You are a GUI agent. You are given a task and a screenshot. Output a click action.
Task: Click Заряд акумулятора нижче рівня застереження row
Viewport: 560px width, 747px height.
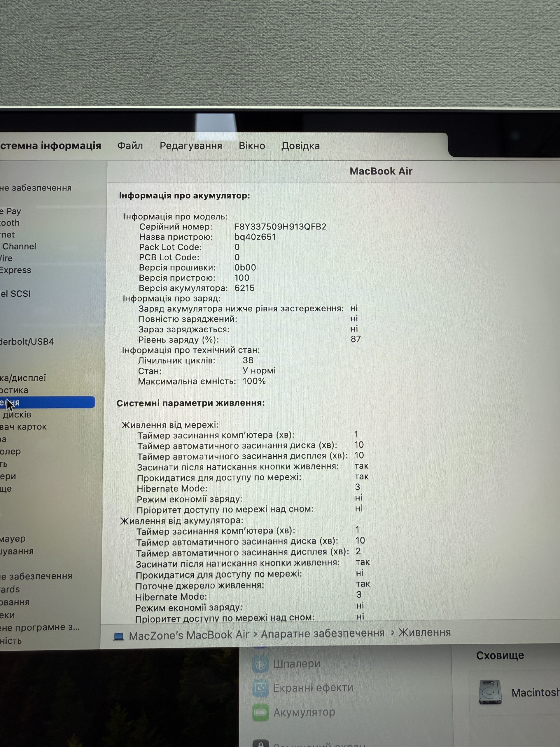248,308
